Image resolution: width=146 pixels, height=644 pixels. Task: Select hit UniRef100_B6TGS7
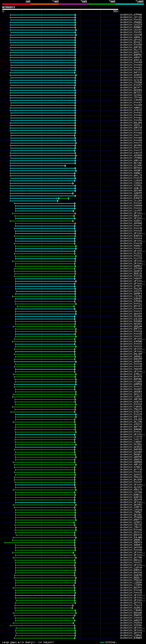(131, 93)
